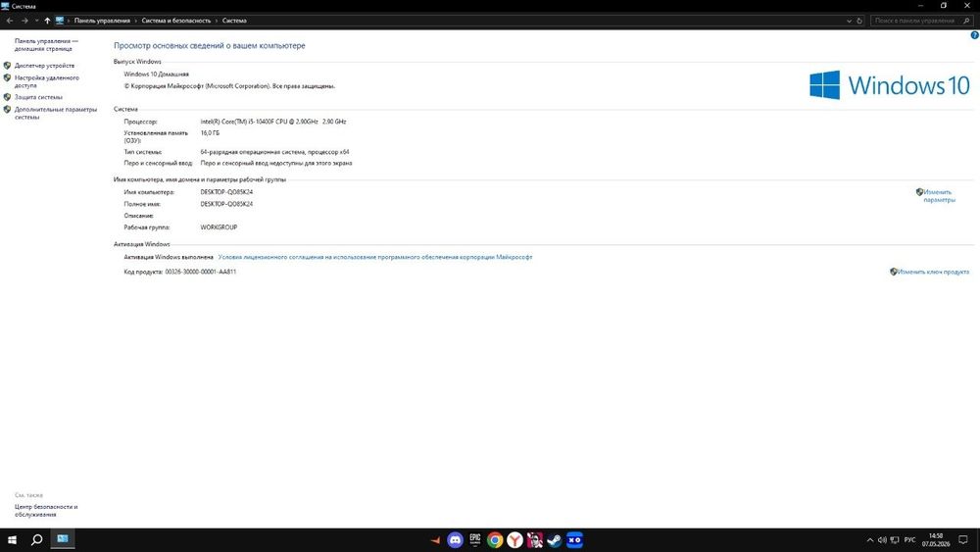Open taskbar search magnifier
Viewport: 980px width, 552px height.
37,540
